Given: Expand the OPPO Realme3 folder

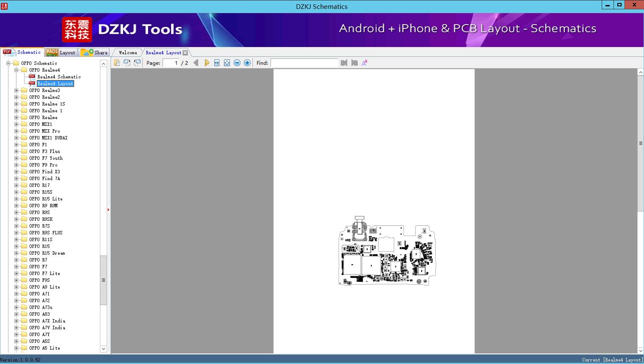Looking at the screenshot, I should click(16, 90).
